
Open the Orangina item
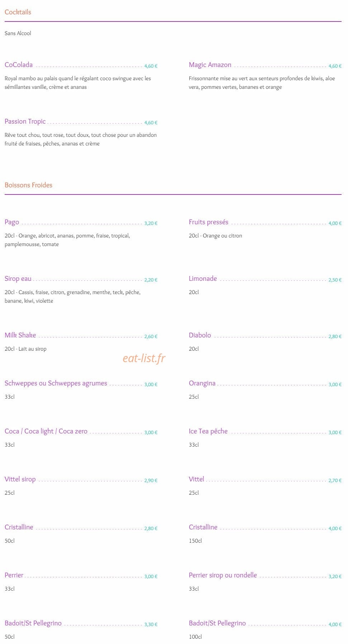202,384
